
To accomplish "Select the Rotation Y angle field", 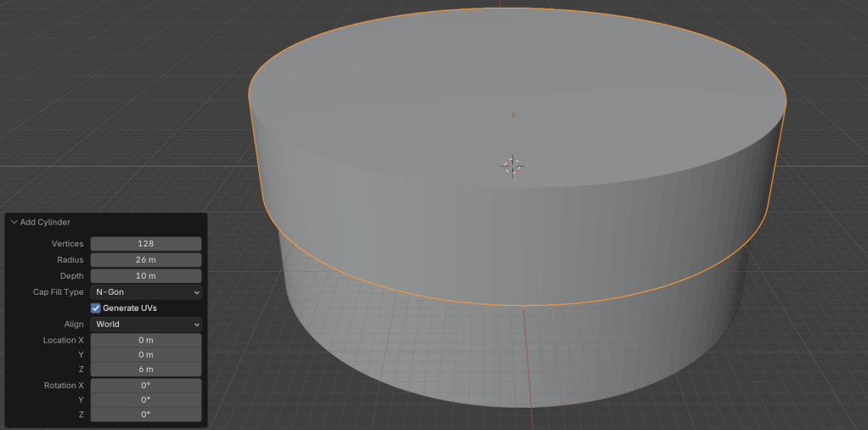I will coord(145,400).
